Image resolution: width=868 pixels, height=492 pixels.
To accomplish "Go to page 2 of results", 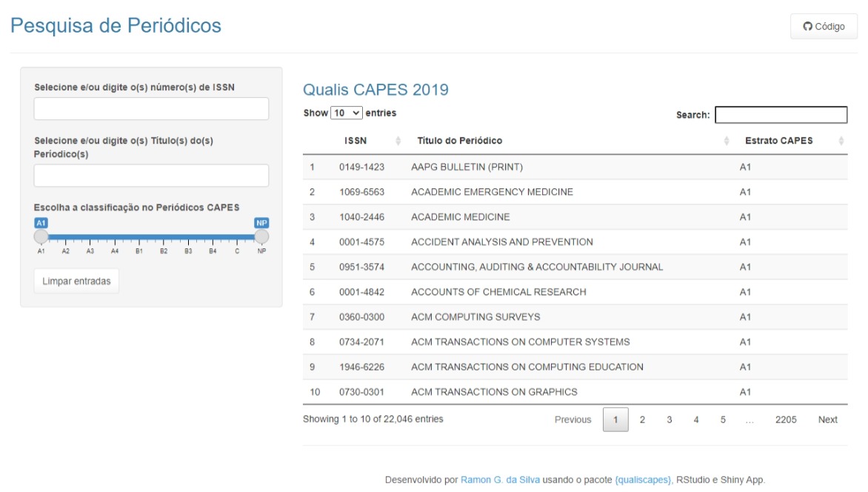I will tap(642, 420).
